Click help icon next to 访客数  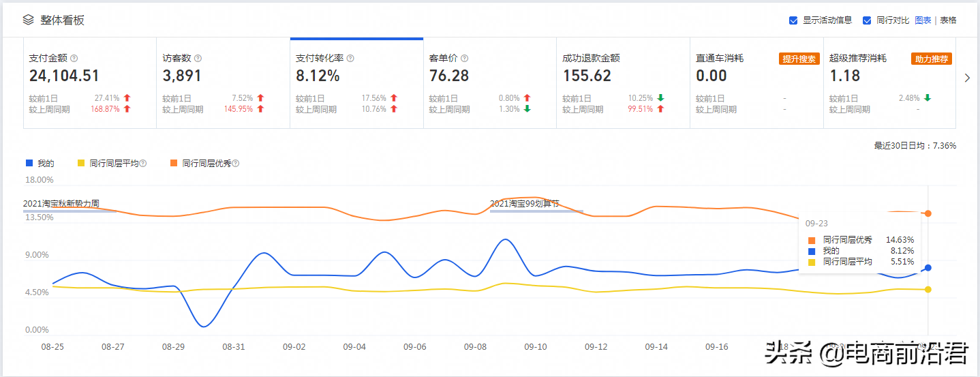point(198,59)
